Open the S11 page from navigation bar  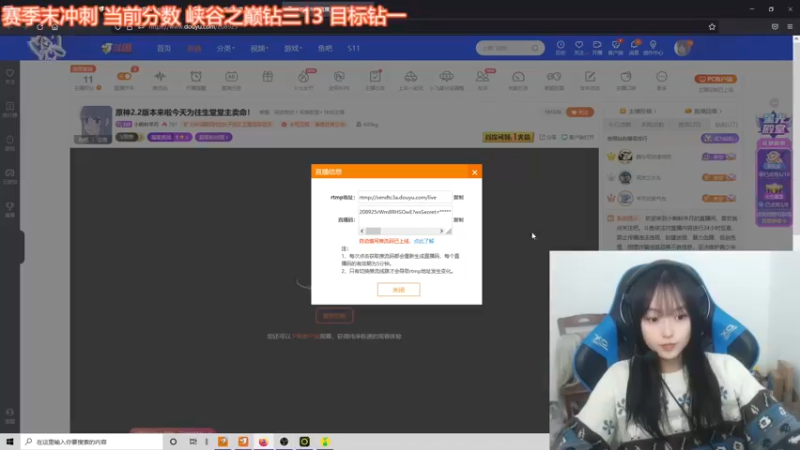(354, 48)
